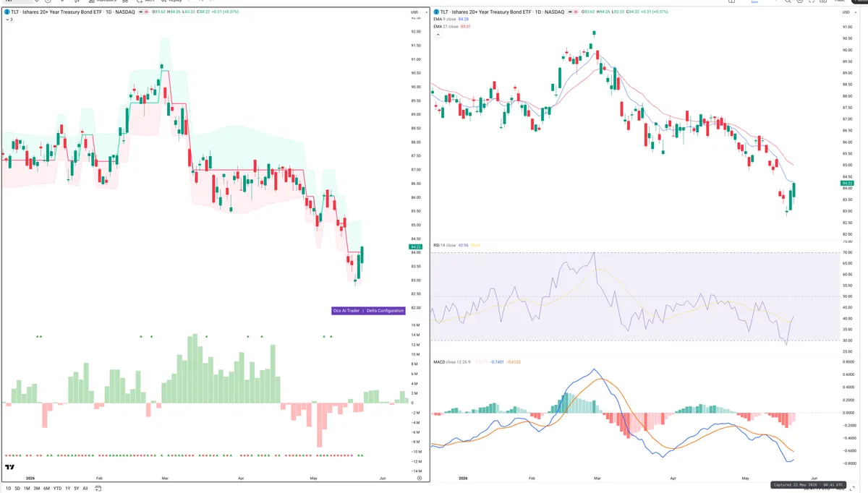Click the left chart title status flags icon

tap(144, 12)
